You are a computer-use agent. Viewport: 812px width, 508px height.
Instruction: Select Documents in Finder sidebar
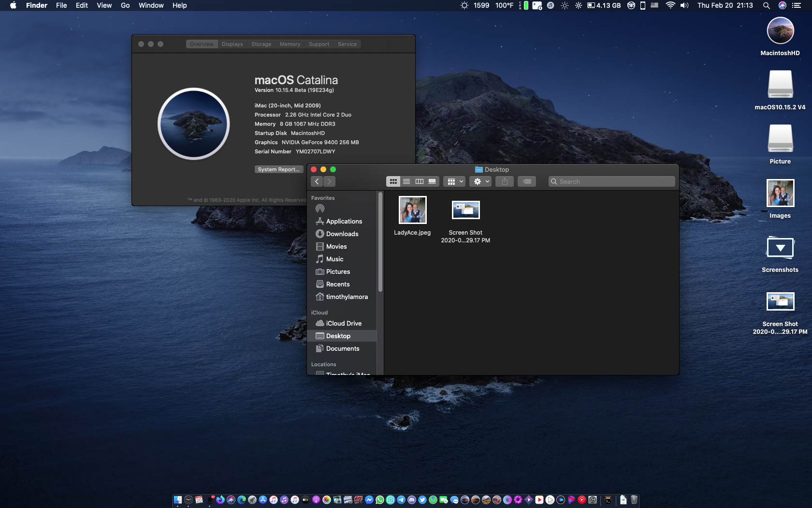(x=342, y=348)
